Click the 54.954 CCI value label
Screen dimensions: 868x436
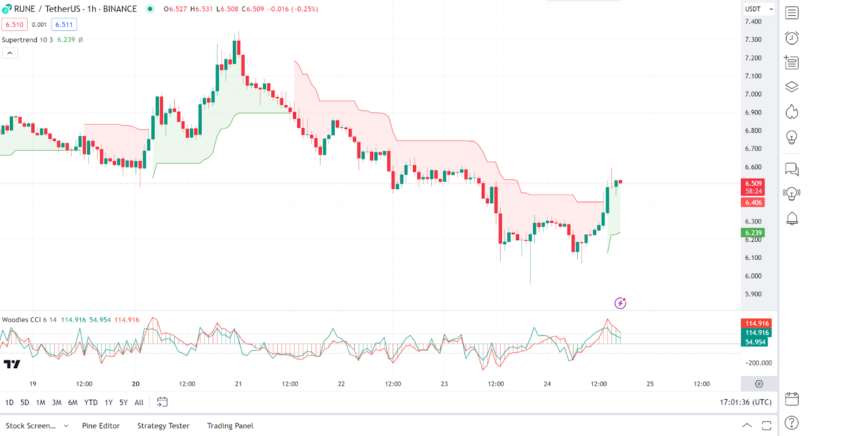point(755,342)
